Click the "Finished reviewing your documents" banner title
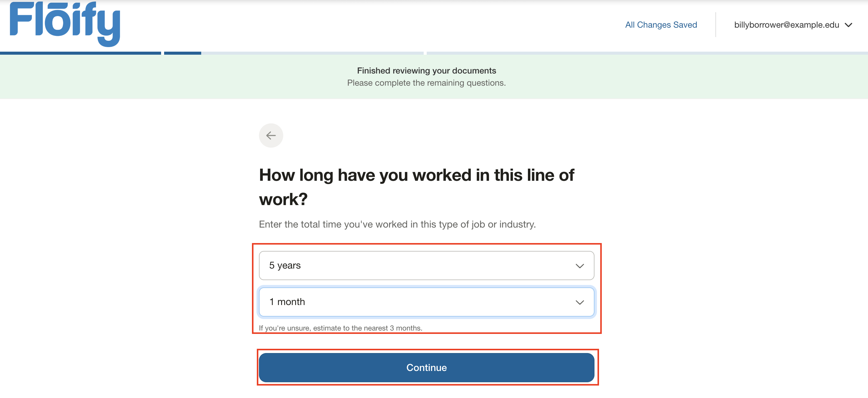This screenshot has width=868, height=398. click(426, 70)
